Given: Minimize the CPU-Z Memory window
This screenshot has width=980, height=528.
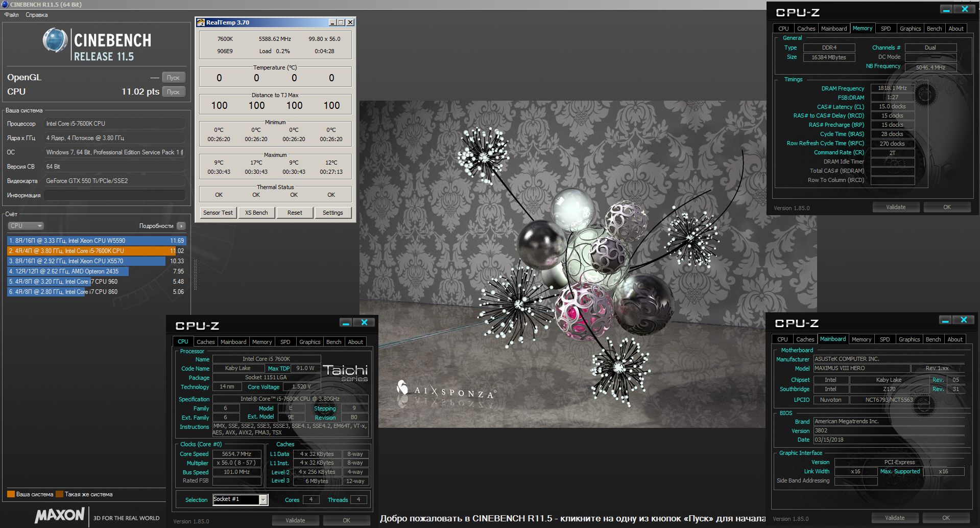Looking at the screenshot, I should 946,9.
